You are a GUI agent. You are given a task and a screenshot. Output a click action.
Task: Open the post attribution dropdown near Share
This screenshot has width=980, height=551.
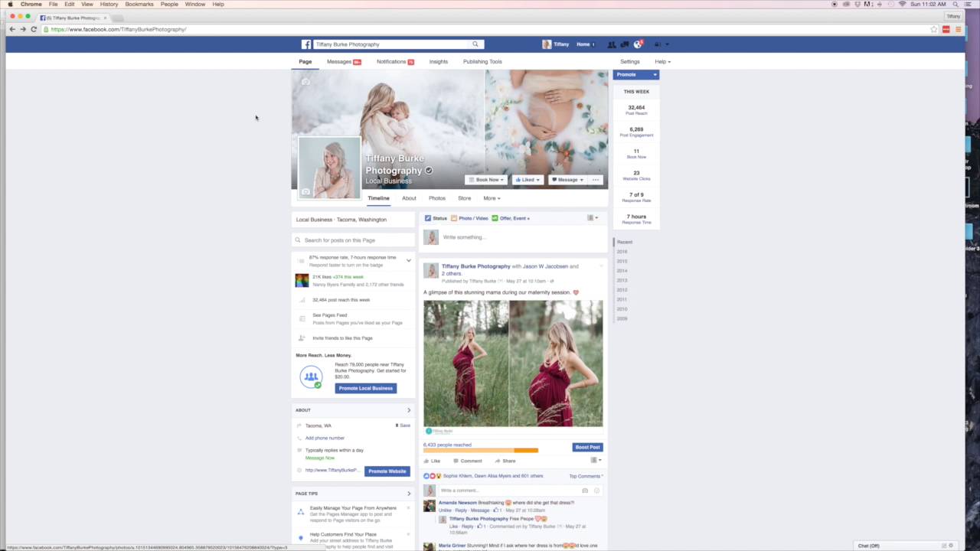click(x=596, y=461)
